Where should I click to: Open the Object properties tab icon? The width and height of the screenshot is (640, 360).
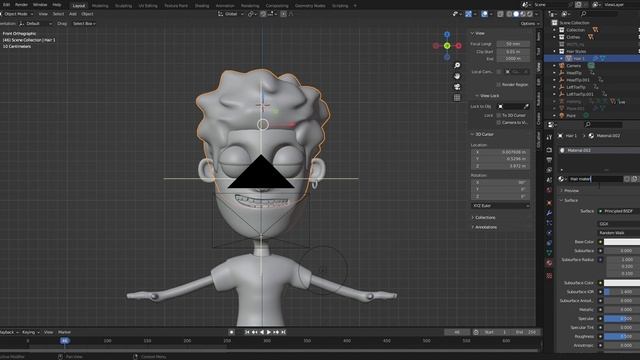pyautogui.click(x=549, y=202)
